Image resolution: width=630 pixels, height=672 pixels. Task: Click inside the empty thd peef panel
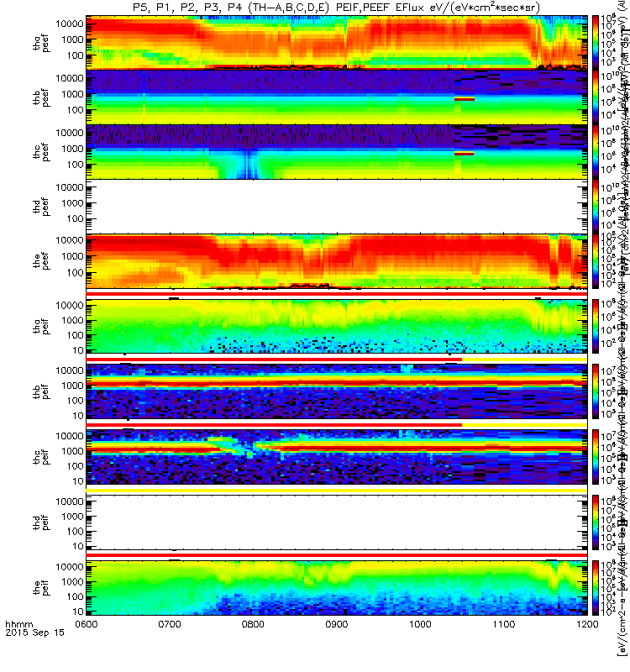point(337,207)
